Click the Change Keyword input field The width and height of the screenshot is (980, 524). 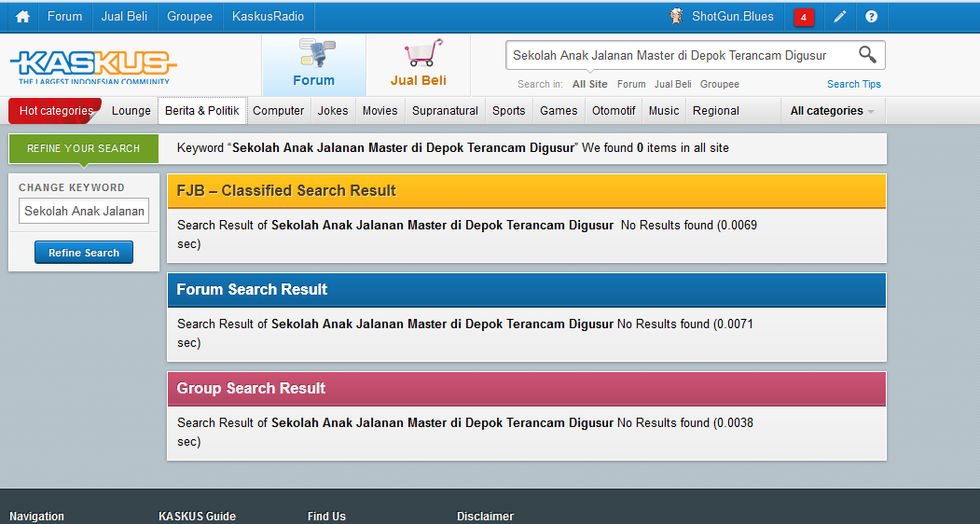84,211
